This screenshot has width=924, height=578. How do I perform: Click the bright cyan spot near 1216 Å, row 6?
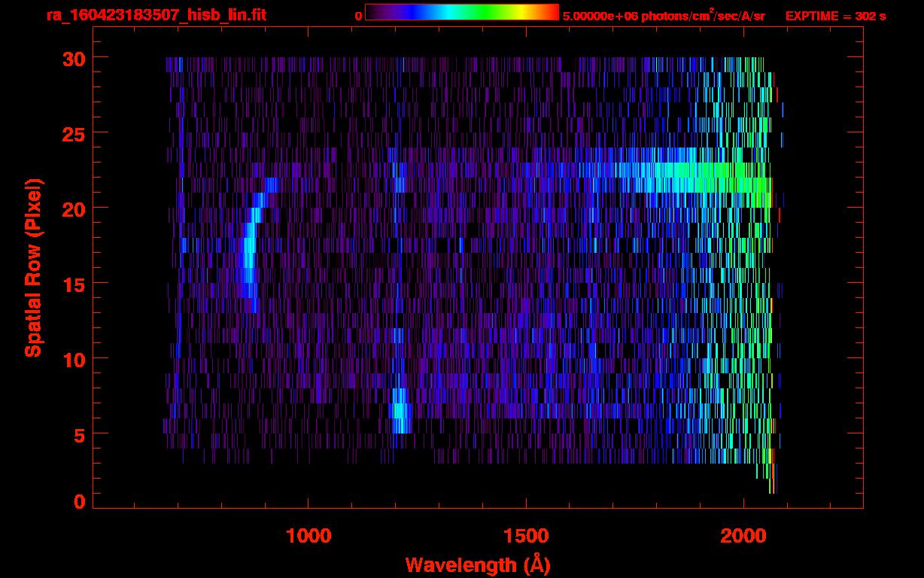click(x=401, y=418)
